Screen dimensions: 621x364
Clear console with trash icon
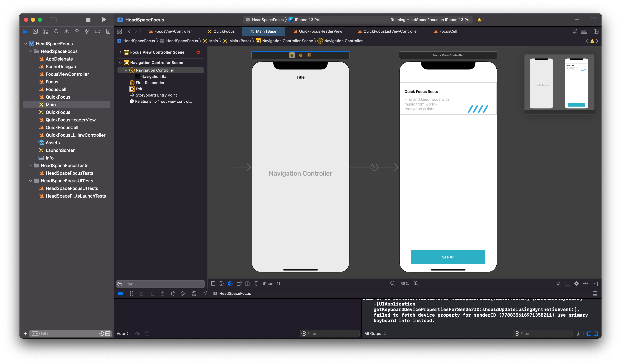click(x=578, y=334)
